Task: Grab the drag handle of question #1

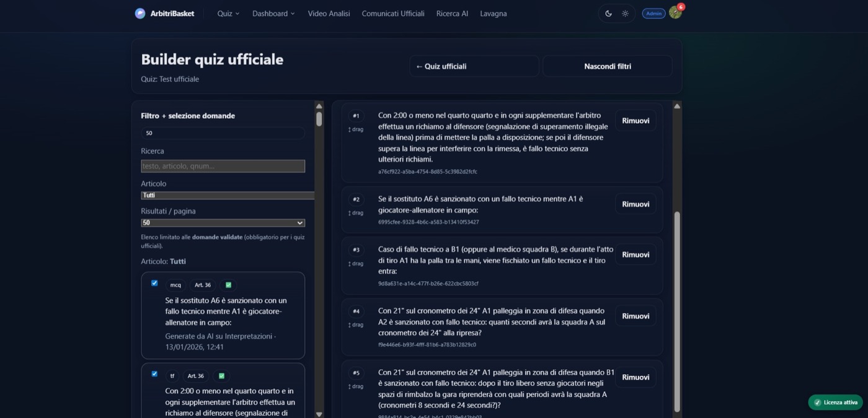Action: pyautogui.click(x=356, y=129)
